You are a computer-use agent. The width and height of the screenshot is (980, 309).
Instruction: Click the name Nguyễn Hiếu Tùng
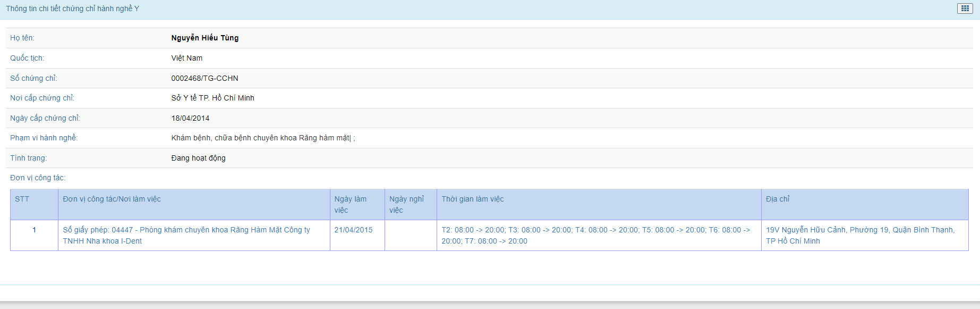tap(204, 38)
